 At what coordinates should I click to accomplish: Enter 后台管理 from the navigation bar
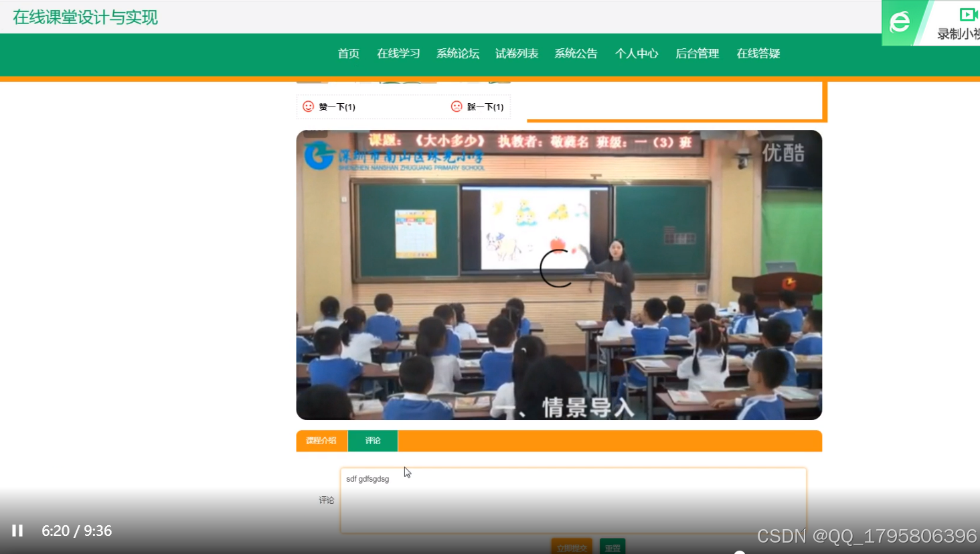pyautogui.click(x=697, y=54)
